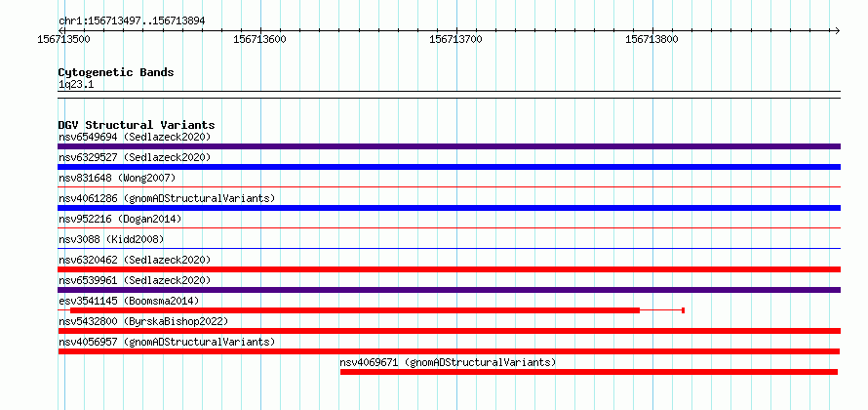Click the right arrowhead of the ruler

click(838, 30)
